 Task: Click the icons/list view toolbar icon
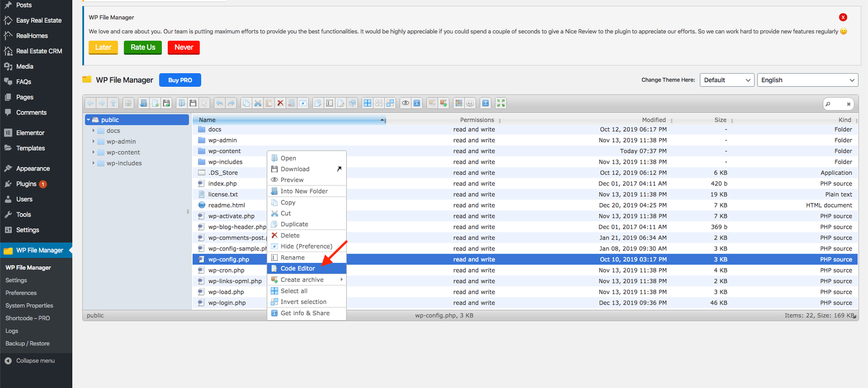[x=459, y=103]
